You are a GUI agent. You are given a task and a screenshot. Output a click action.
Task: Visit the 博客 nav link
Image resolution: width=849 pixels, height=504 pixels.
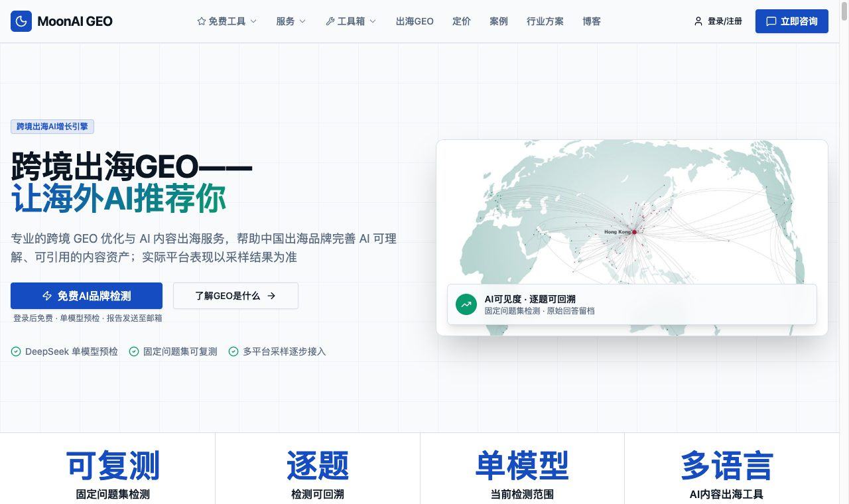pos(592,21)
